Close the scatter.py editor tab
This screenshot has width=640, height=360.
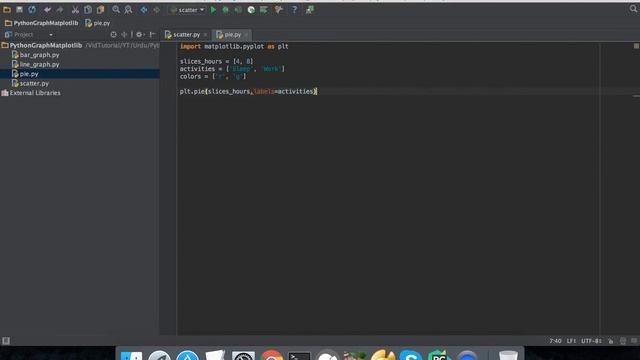(x=205, y=35)
